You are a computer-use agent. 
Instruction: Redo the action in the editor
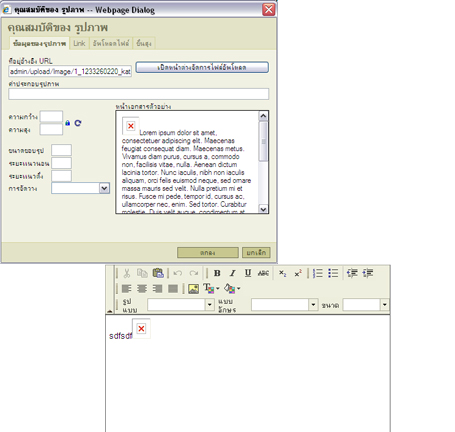pyautogui.click(x=194, y=273)
